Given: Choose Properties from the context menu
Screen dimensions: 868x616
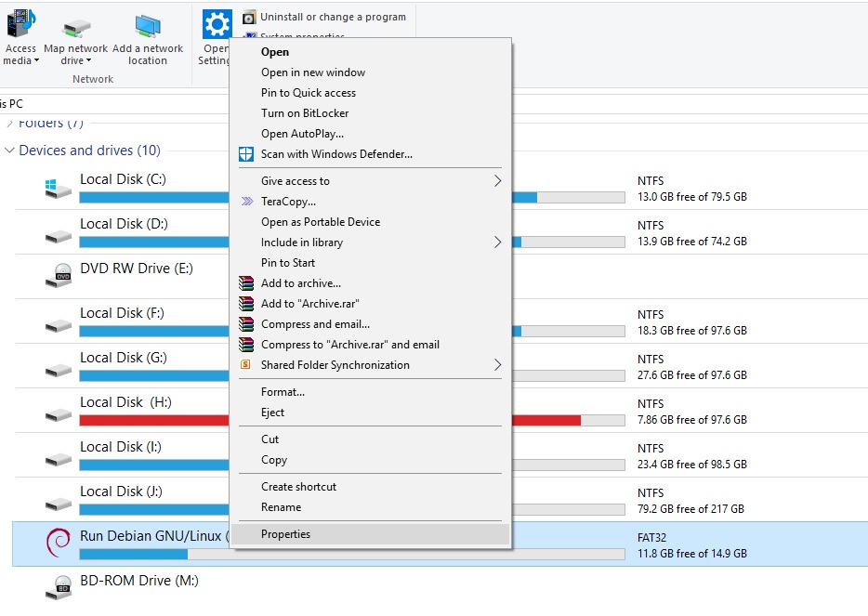Looking at the screenshot, I should pyautogui.click(x=286, y=534).
